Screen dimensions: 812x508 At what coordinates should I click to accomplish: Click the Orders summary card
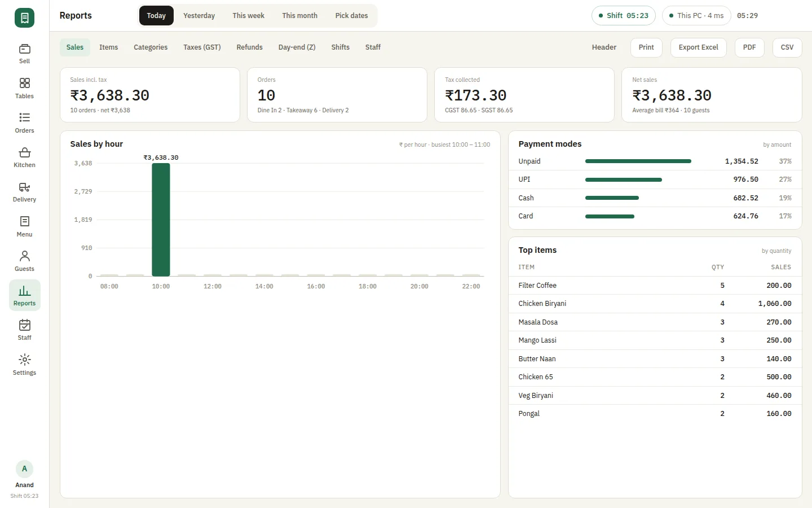click(337, 95)
